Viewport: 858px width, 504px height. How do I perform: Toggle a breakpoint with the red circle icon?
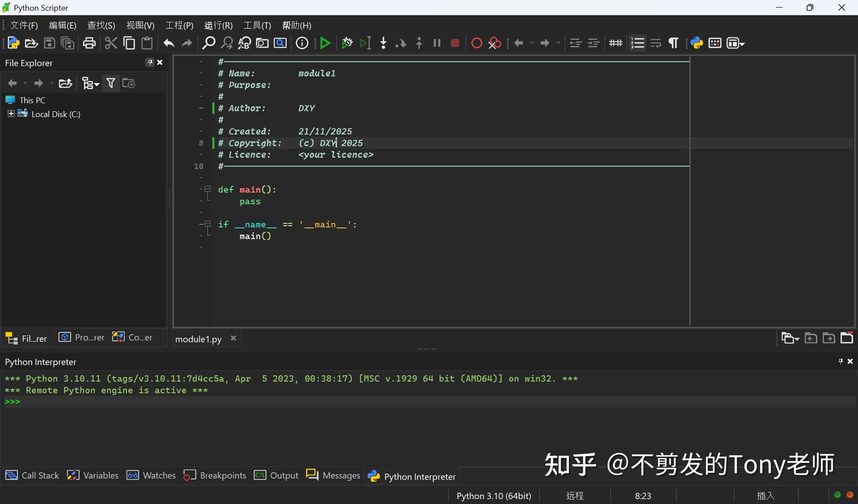[x=476, y=43]
